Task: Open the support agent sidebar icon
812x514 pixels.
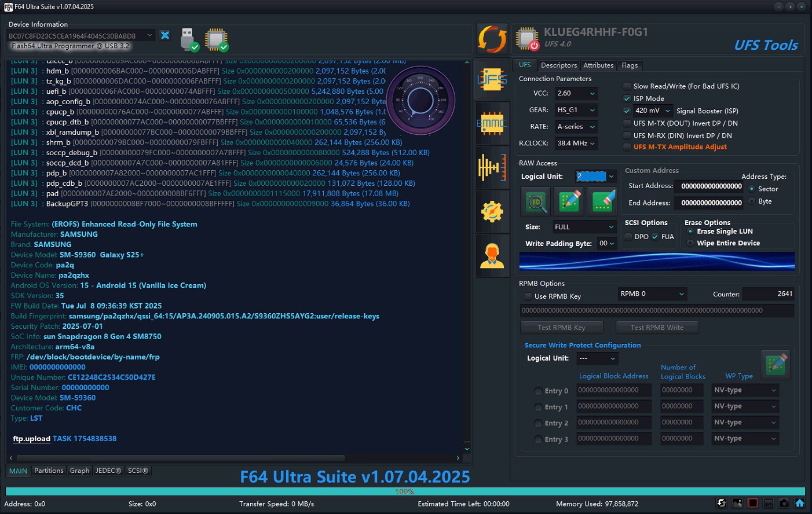Action: [492, 255]
